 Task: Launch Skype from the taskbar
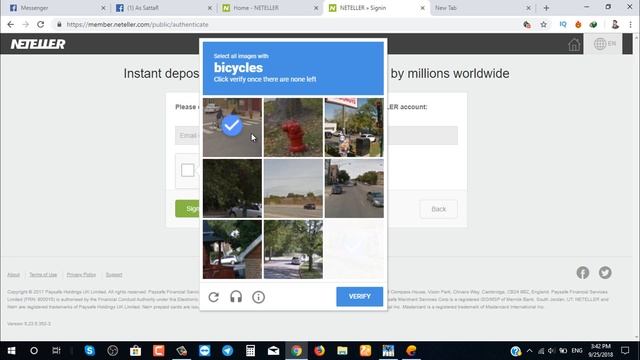[x=90, y=351]
